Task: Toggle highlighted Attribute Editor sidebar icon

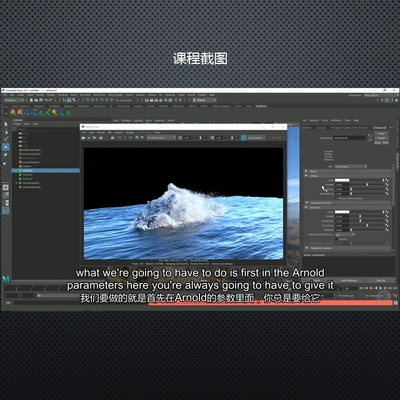Action: [387, 100]
